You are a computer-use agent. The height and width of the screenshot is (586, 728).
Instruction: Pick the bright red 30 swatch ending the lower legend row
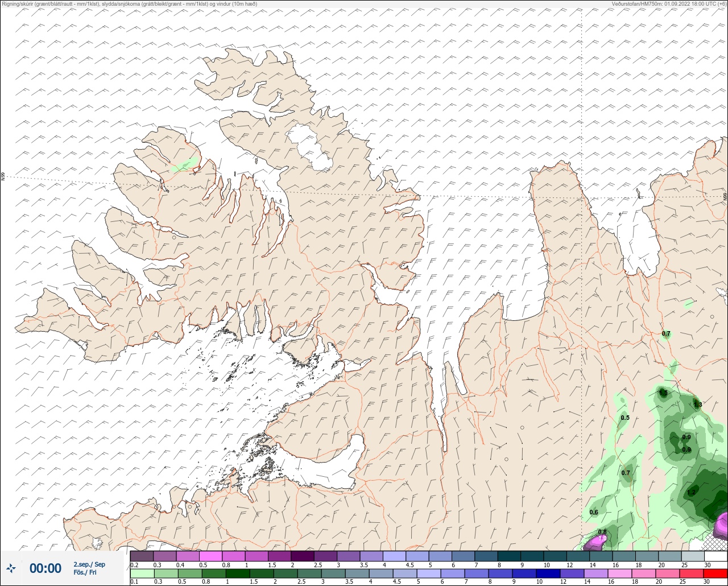coord(715,573)
